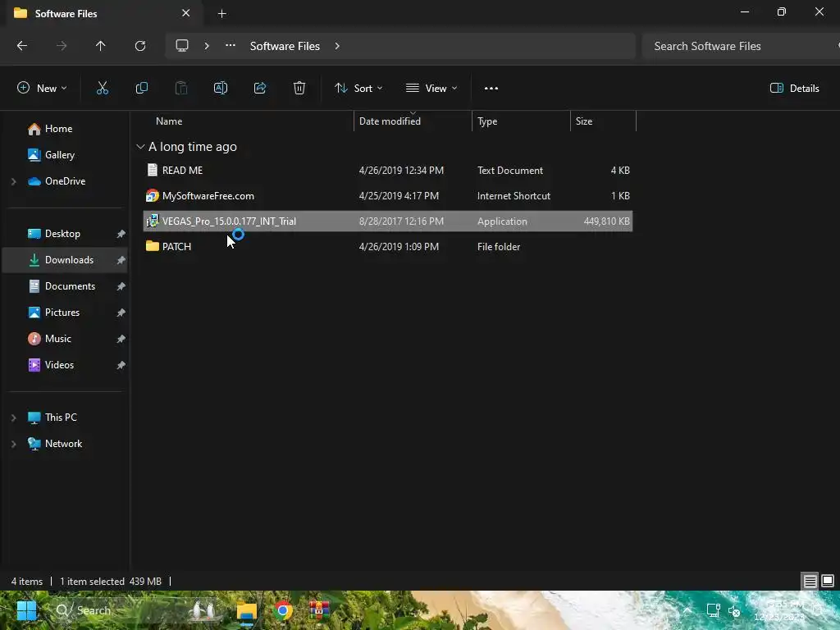Close the Software Files tab

(186, 13)
